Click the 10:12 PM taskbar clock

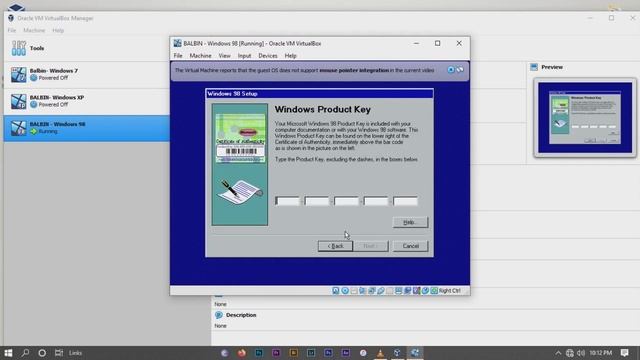click(x=600, y=353)
